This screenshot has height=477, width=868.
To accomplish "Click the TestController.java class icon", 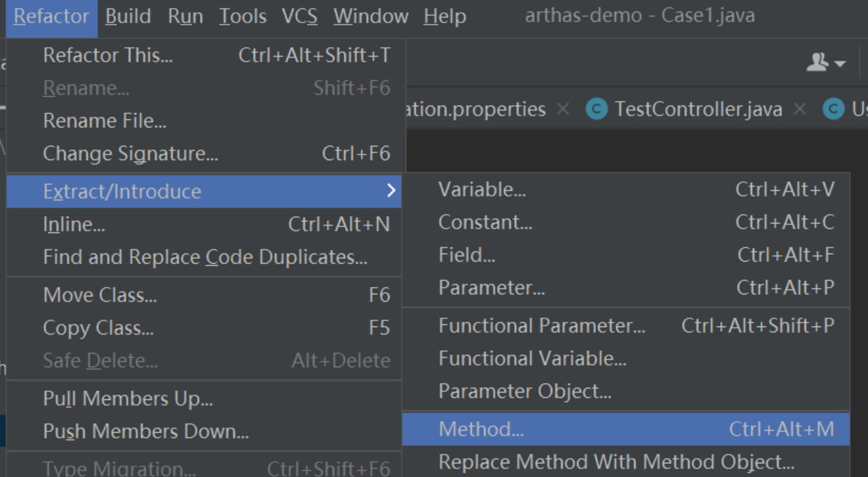I will [597, 109].
